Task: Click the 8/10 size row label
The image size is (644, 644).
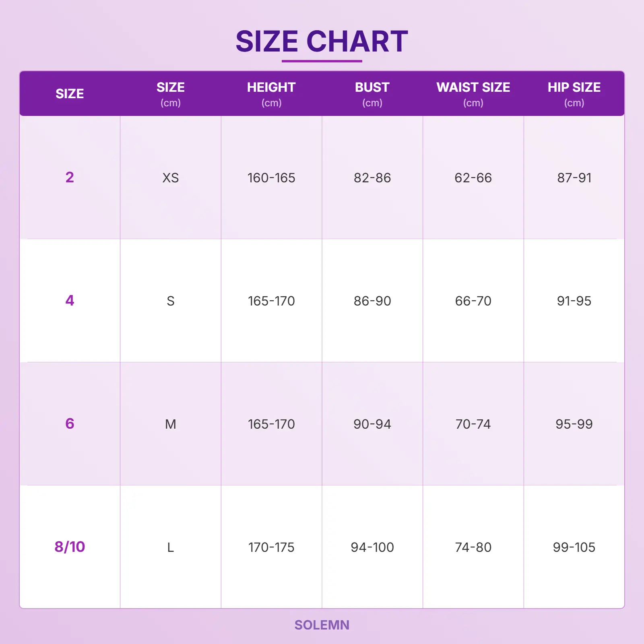Action: pos(70,547)
